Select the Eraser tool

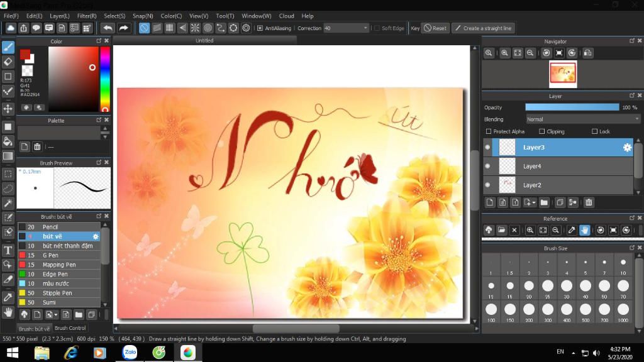[8, 62]
